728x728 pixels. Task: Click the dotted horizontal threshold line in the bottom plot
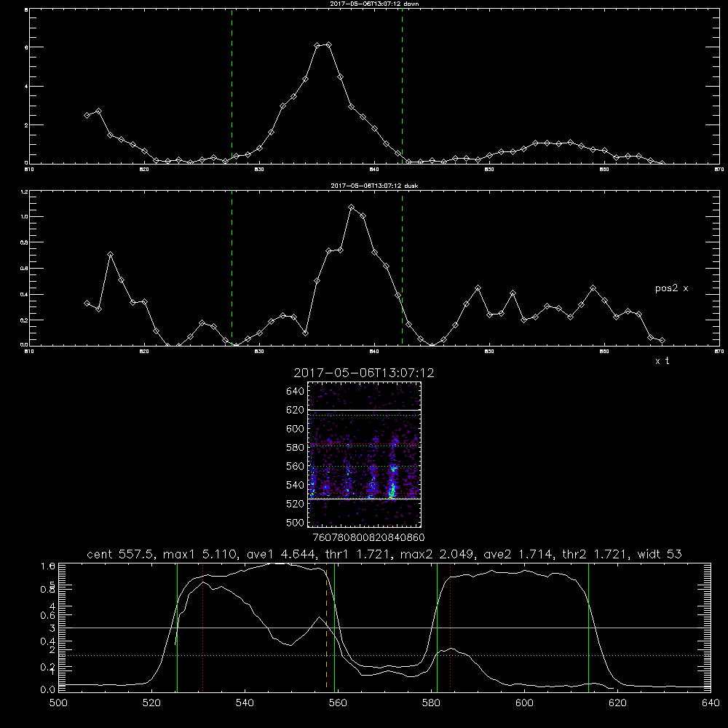point(384,656)
